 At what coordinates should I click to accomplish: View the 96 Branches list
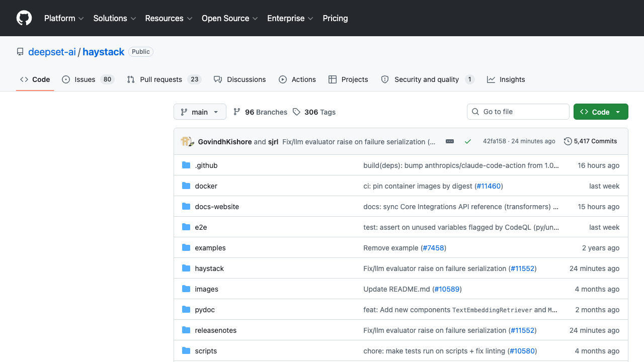click(261, 112)
